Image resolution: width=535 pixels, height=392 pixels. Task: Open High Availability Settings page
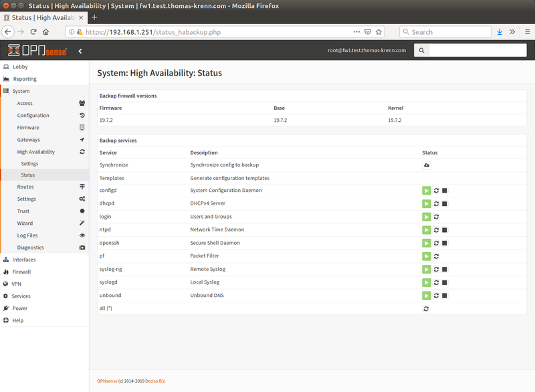click(x=45, y=164)
